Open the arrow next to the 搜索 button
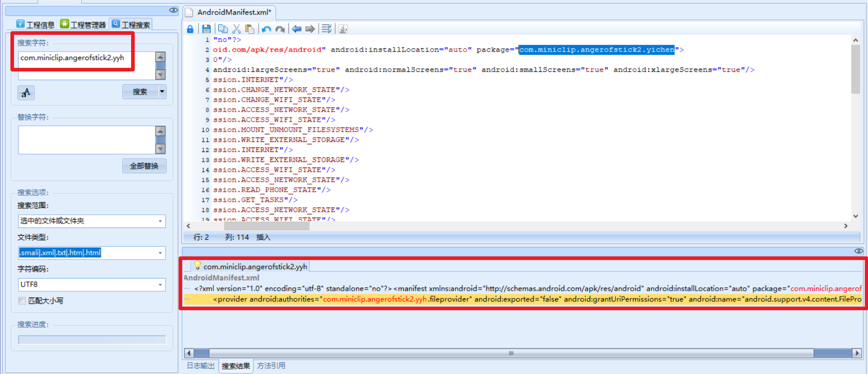The height and width of the screenshot is (374, 868). [162, 92]
